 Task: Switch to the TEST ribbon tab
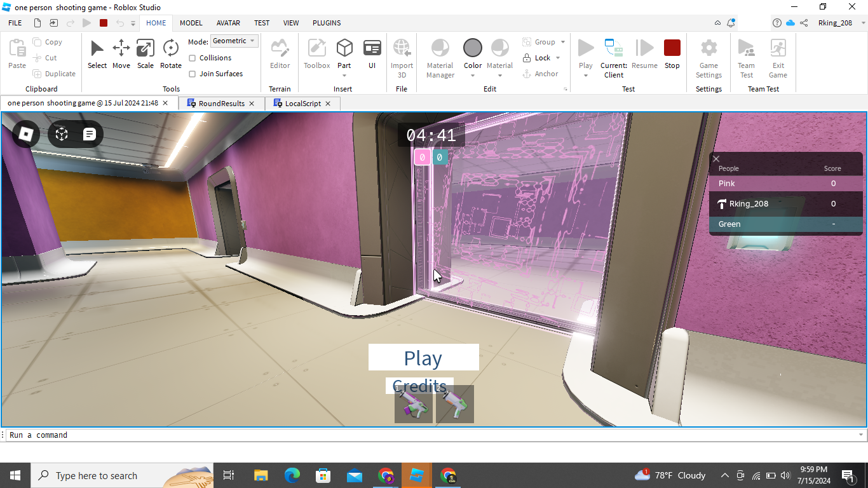(x=262, y=23)
